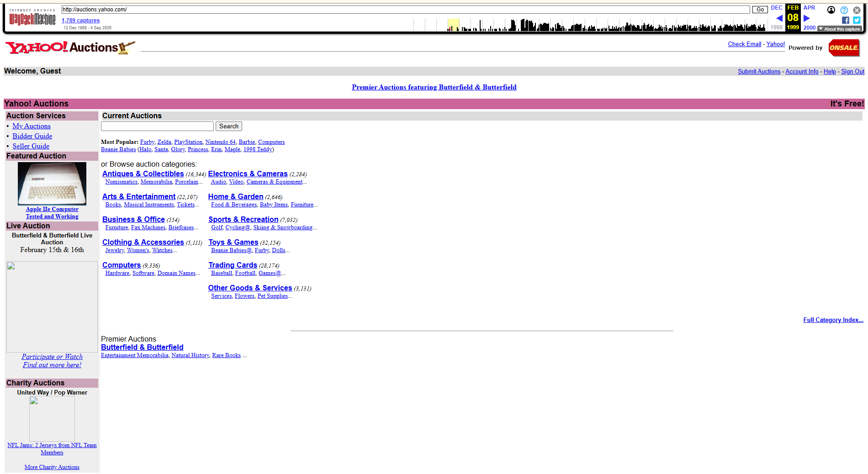Open the Pet Supplies subcategory
868x474 pixels.
[273, 296]
